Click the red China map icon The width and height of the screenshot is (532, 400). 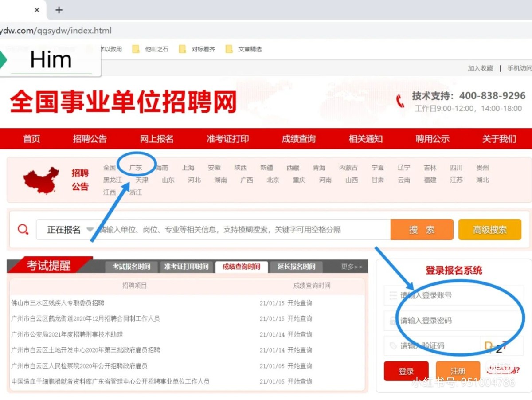[41, 180]
